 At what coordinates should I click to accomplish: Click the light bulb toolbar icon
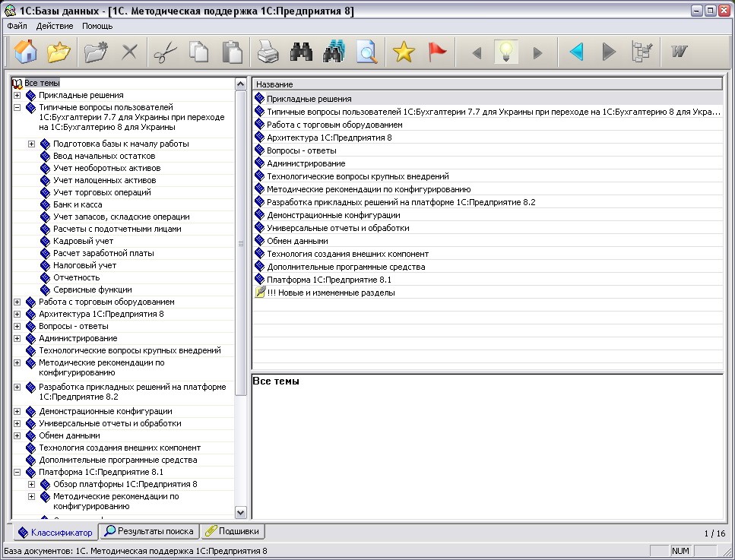click(506, 52)
